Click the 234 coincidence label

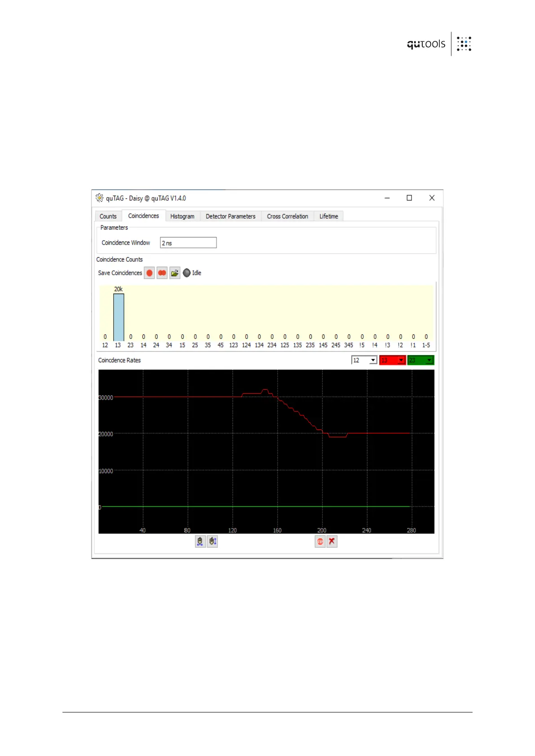272,345
